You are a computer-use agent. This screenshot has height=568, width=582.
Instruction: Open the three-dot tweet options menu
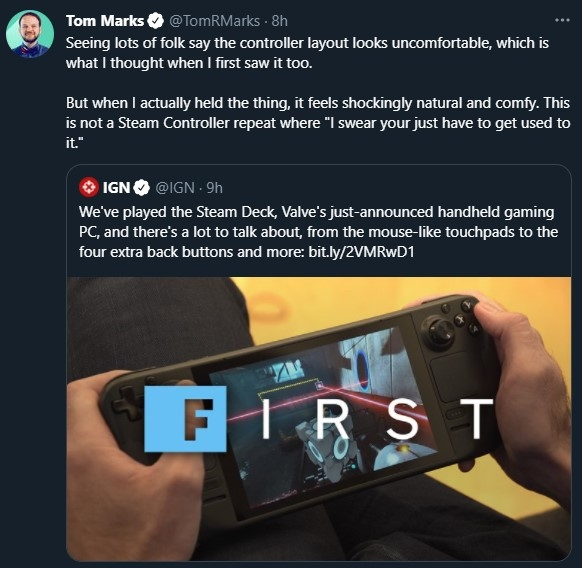click(x=562, y=20)
